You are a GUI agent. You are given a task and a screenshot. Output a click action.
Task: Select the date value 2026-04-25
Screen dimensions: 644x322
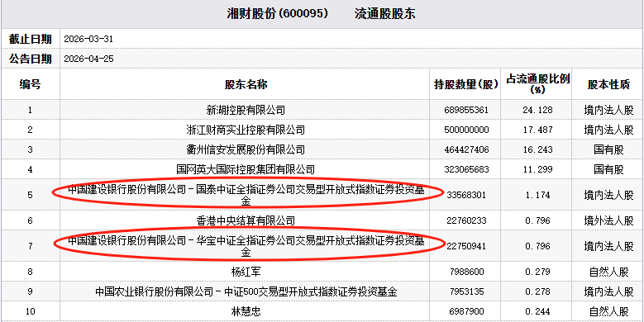pos(88,59)
